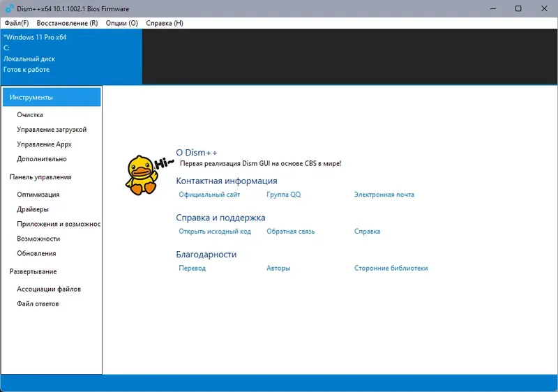Open the Обратная связь link
558x392 pixels.
(290, 231)
